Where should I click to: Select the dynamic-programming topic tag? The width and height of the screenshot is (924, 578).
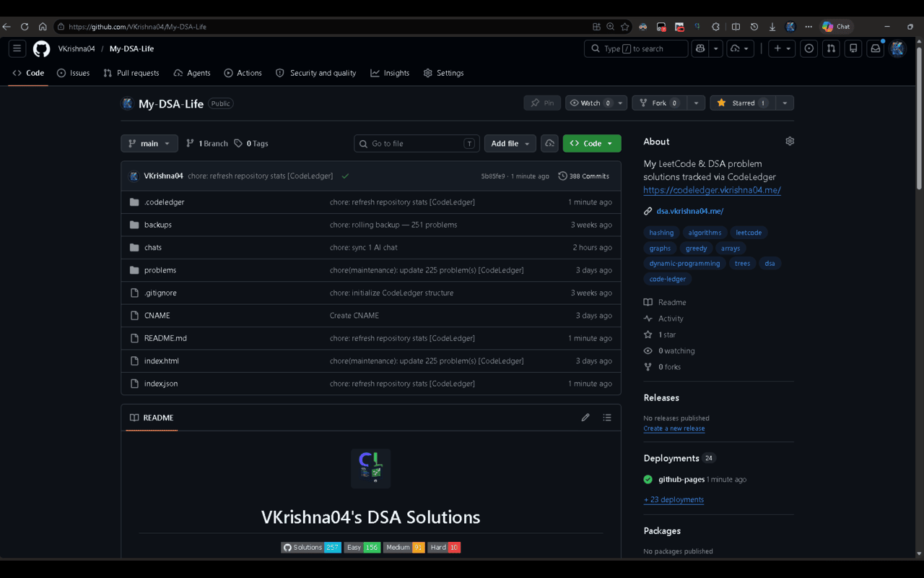tap(684, 263)
